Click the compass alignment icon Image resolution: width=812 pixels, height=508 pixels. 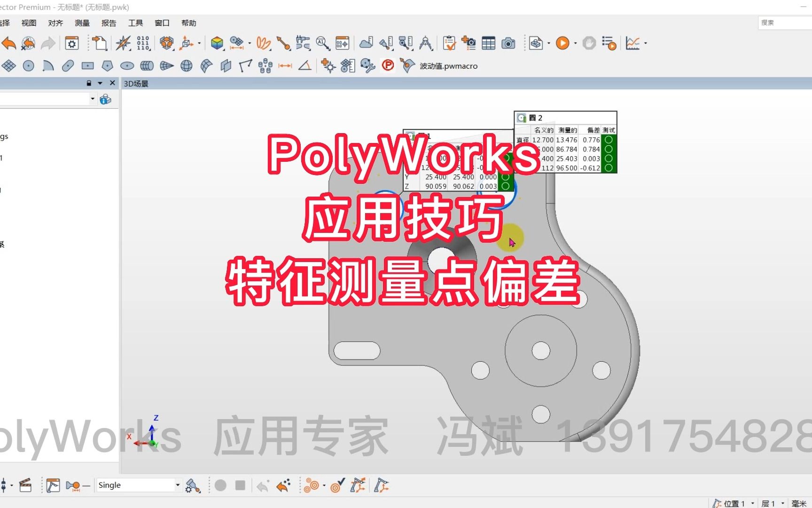pos(123,43)
